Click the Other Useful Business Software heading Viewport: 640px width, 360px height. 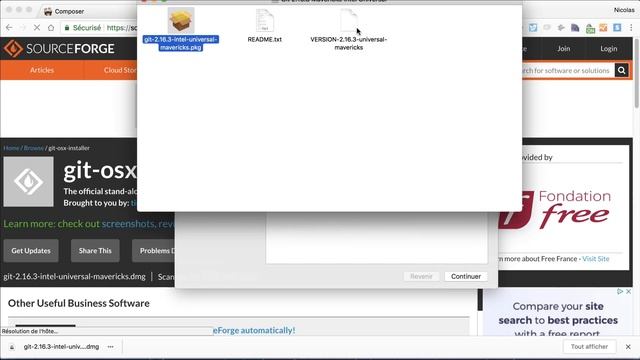pyautogui.click(x=79, y=303)
